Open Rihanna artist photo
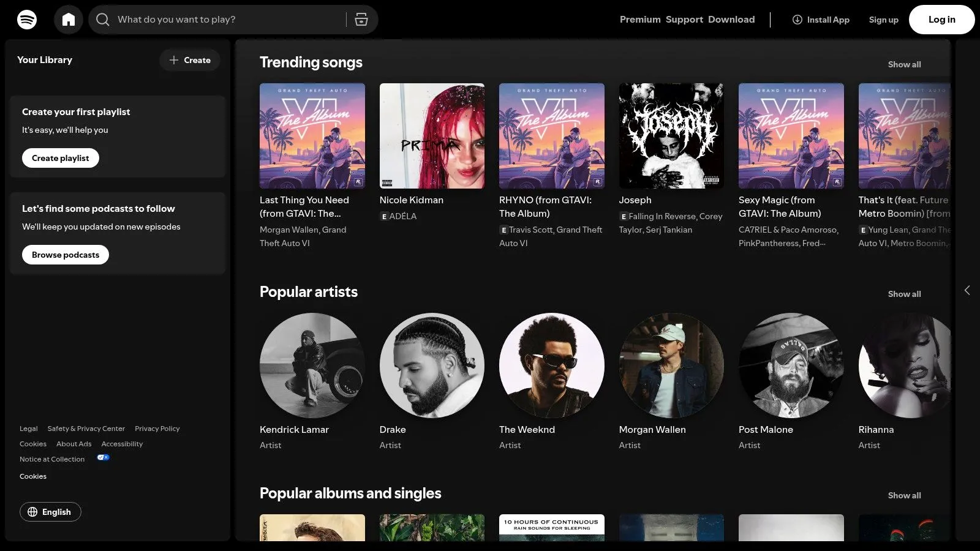 (905, 365)
